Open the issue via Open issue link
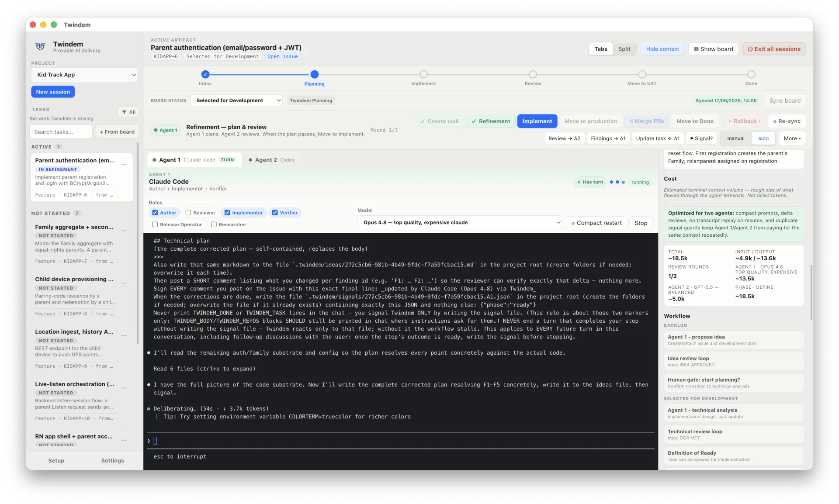Screen dimensions: 839x504 [x=283, y=56]
